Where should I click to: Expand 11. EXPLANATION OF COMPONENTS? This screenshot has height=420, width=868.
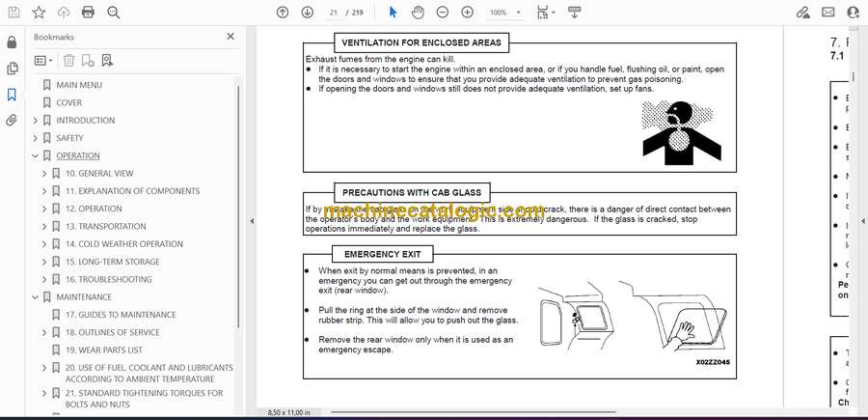[44, 191]
